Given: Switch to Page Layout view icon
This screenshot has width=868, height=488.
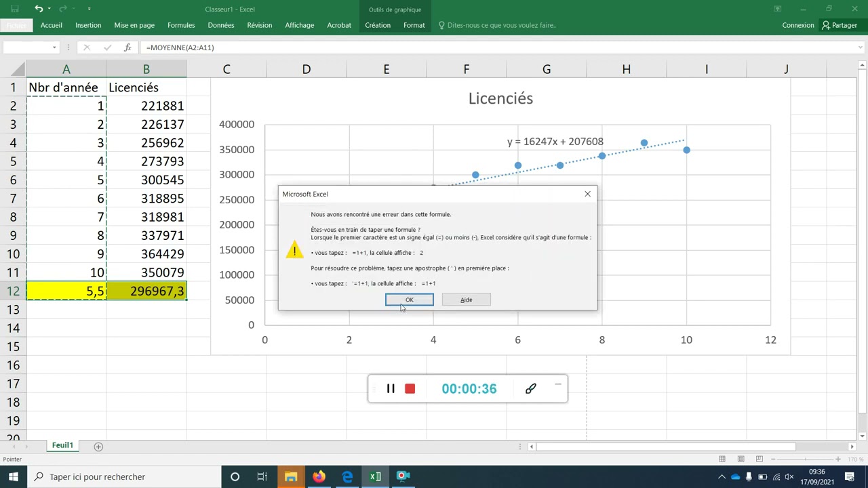Looking at the screenshot, I should click(741, 459).
